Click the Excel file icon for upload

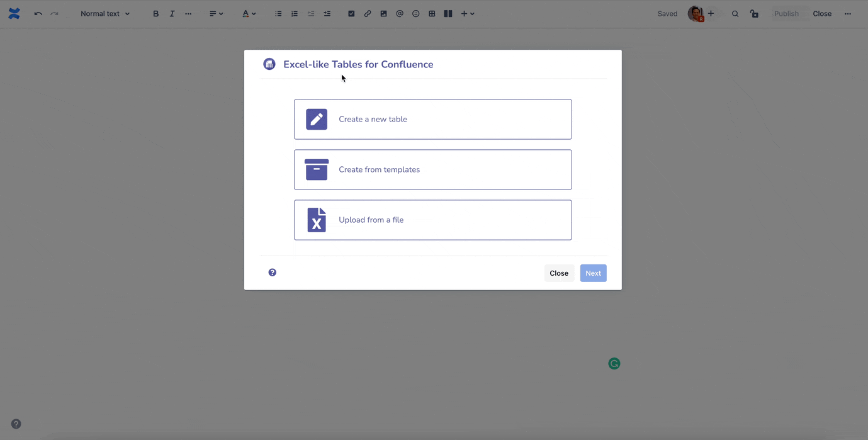click(317, 220)
